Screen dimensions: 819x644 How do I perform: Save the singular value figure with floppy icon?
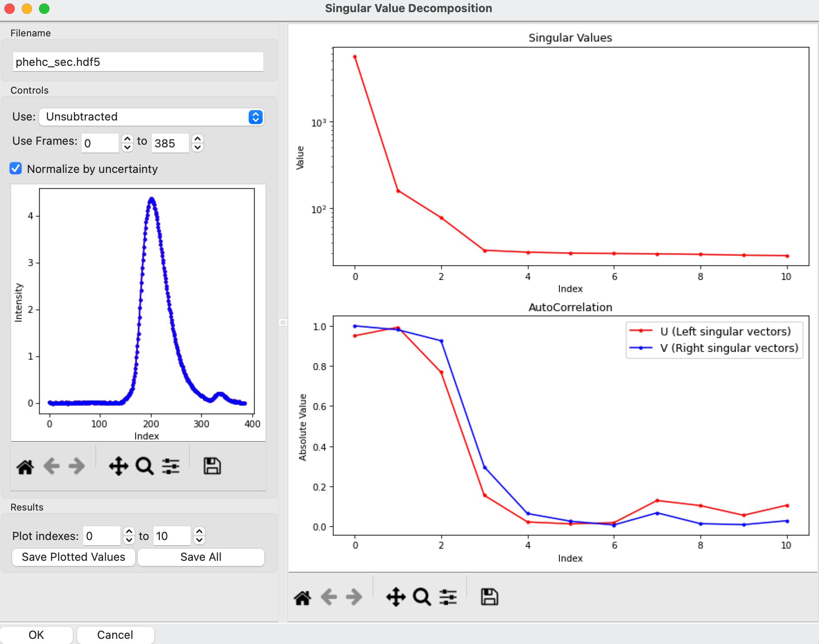click(490, 597)
